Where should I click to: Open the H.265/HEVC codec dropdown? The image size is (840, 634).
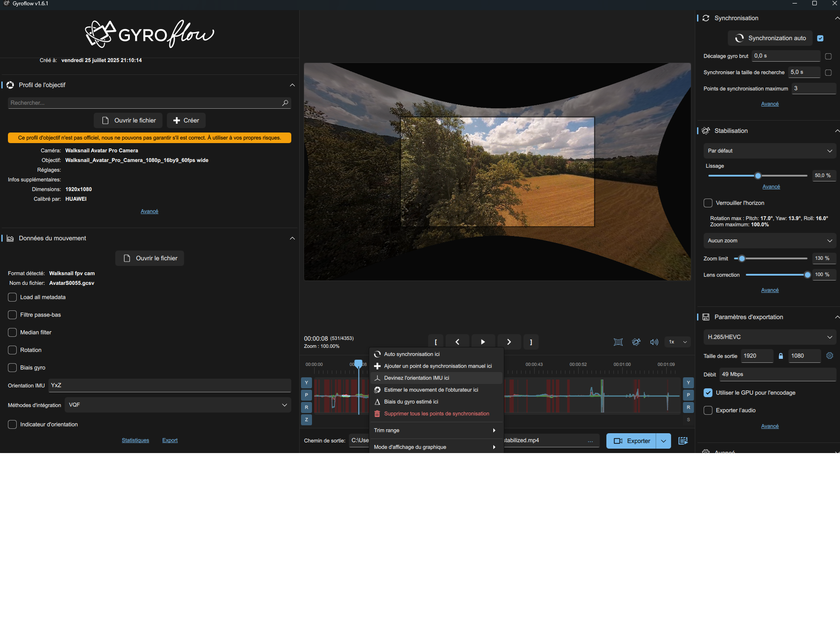pos(769,337)
